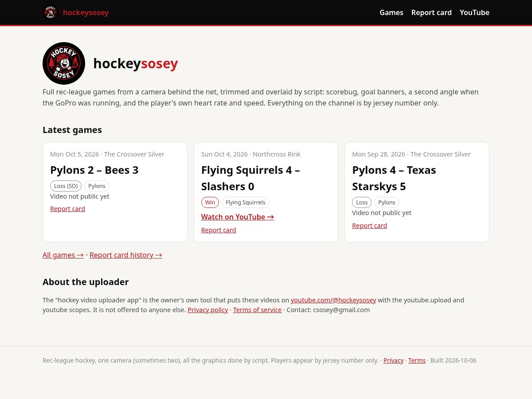Open Terms of service link
Image resolution: width=532 pixels, height=399 pixels.
click(x=257, y=310)
